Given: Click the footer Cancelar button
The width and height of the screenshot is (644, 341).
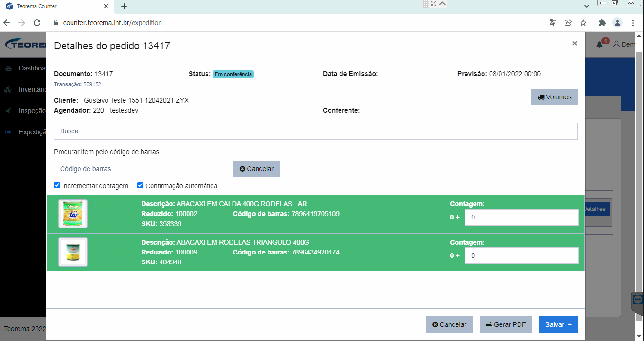Looking at the screenshot, I should click(x=449, y=324).
